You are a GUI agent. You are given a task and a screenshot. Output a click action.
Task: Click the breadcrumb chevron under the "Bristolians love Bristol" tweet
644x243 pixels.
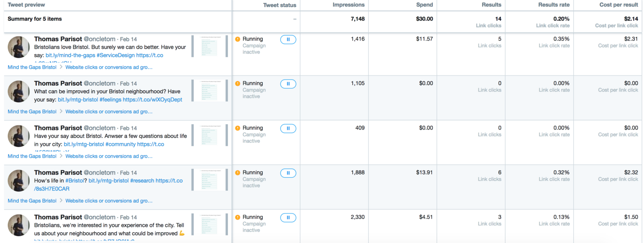tap(61, 67)
